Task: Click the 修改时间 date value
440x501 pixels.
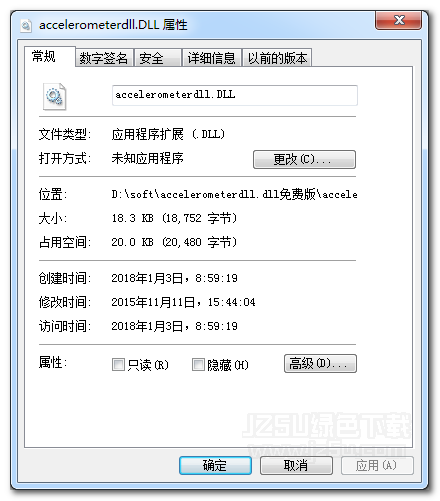Action: coord(183,302)
